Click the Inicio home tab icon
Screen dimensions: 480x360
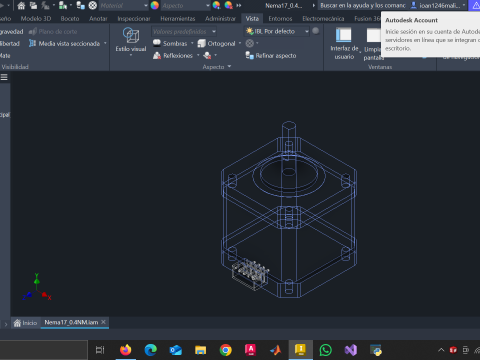17,323
